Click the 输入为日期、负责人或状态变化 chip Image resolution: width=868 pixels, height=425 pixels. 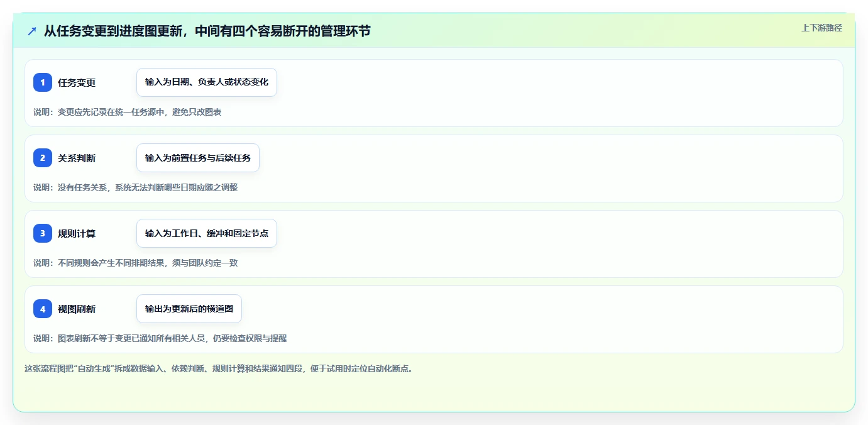point(207,82)
